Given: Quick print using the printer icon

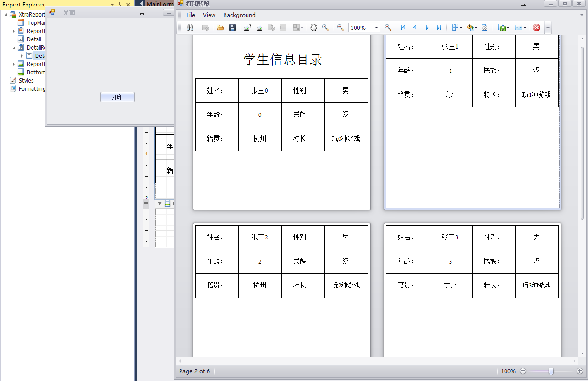Looking at the screenshot, I should (x=259, y=28).
